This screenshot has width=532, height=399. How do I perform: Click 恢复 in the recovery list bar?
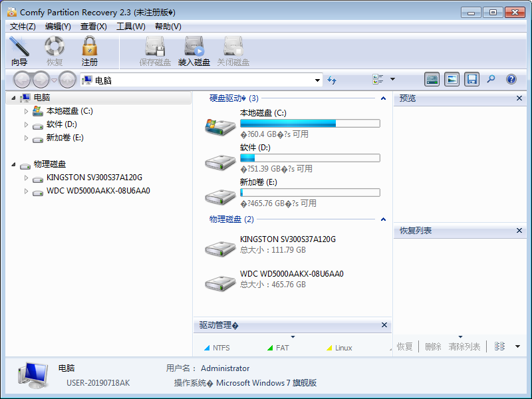pos(405,346)
